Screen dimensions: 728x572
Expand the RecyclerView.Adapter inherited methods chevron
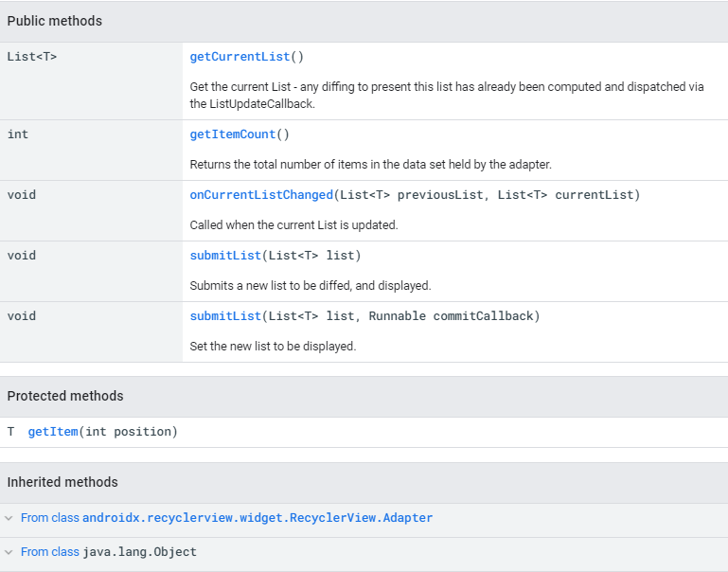[x=9, y=518]
